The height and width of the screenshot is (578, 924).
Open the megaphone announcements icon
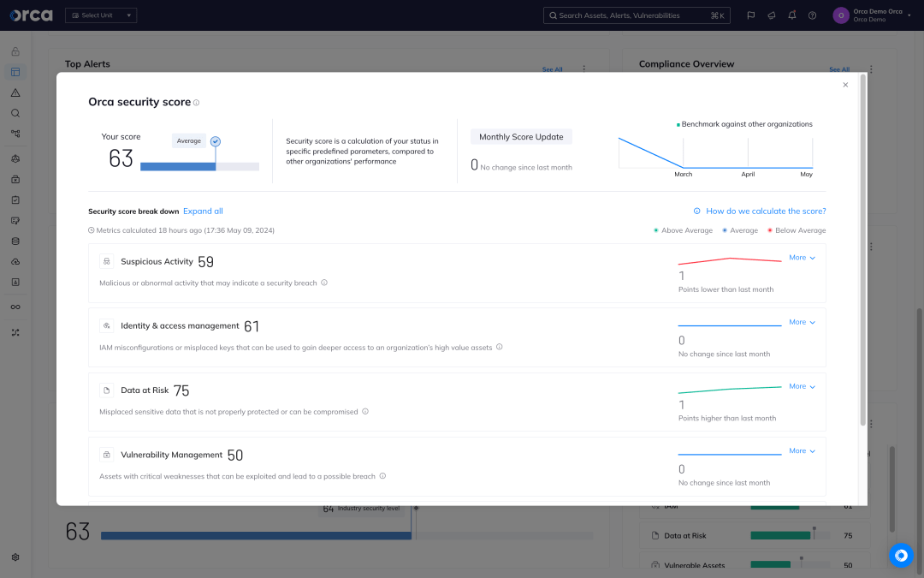click(772, 15)
